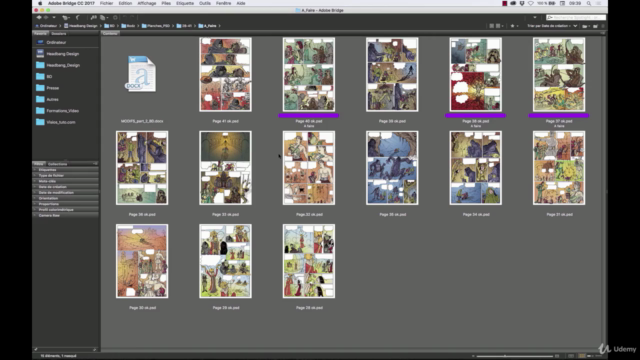
Task: Open the Affichage menu
Action: [147, 3]
